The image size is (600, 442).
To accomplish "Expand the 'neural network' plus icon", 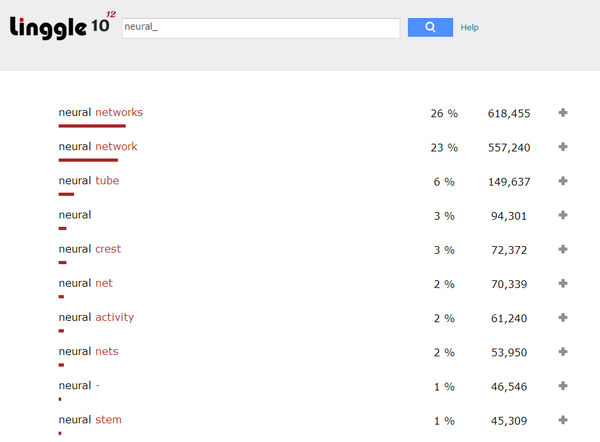I will (x=563, y=147).
